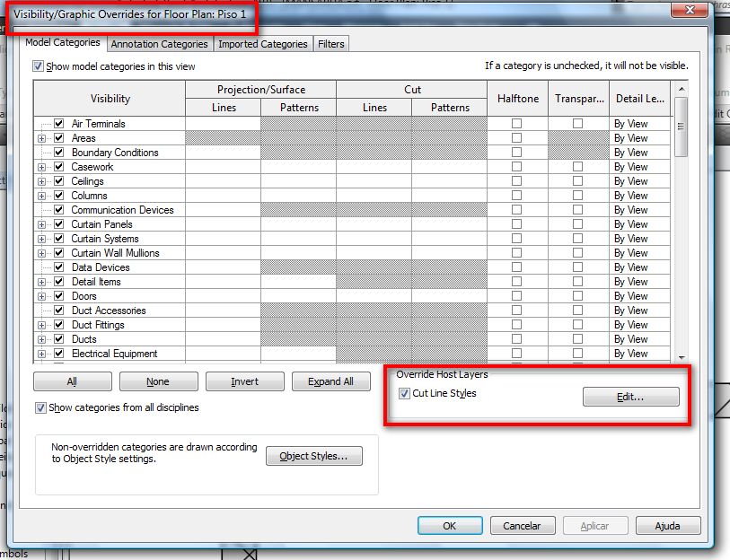Confirm with the OK button
The image size is (730, 560).
[450, 526]
